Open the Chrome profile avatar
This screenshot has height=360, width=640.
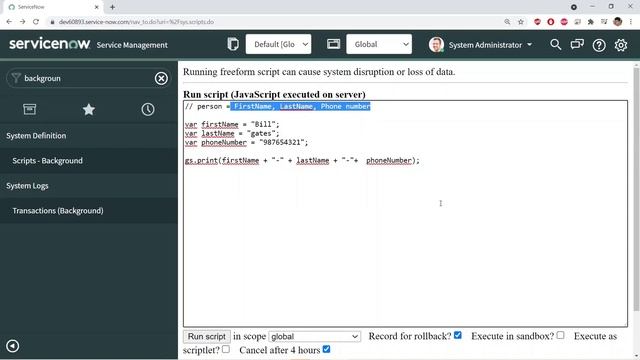tap(618, 22)
